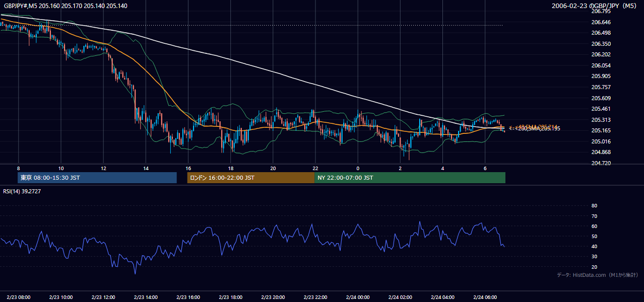Screen dimensions: 644x302
Task: Click the 2/23 22:00 date label
Action: 315,297
